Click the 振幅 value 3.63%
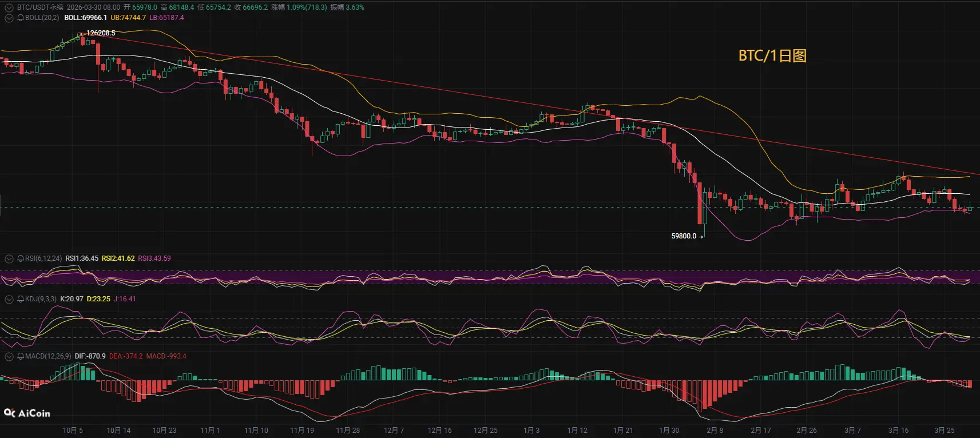 tap(355, 7)
